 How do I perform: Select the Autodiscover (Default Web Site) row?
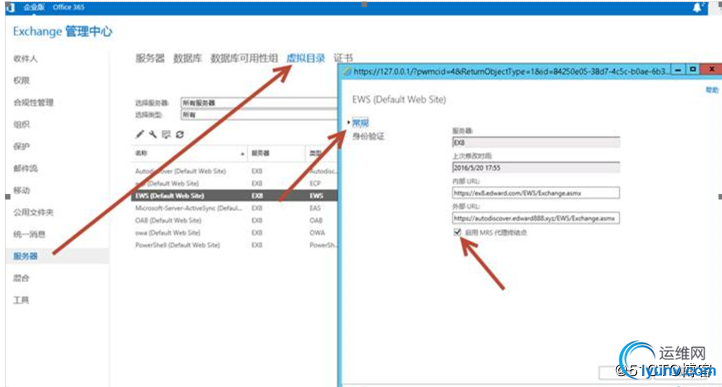pos(234,171)
